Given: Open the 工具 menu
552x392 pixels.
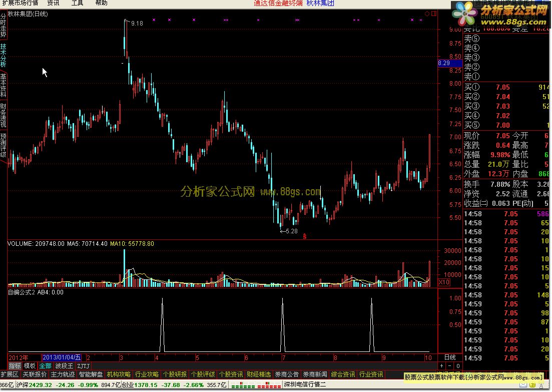Looking at the screenshot, I should tap(77, 3).
